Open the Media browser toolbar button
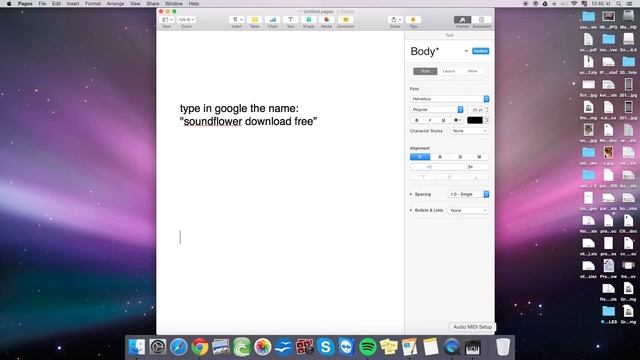Viewport: 640px width, 360px height. (x=327, y=20)
